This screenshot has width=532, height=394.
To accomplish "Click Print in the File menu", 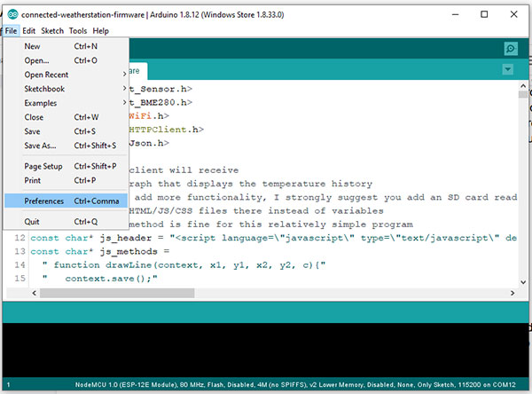I will (x=33, y=180).
